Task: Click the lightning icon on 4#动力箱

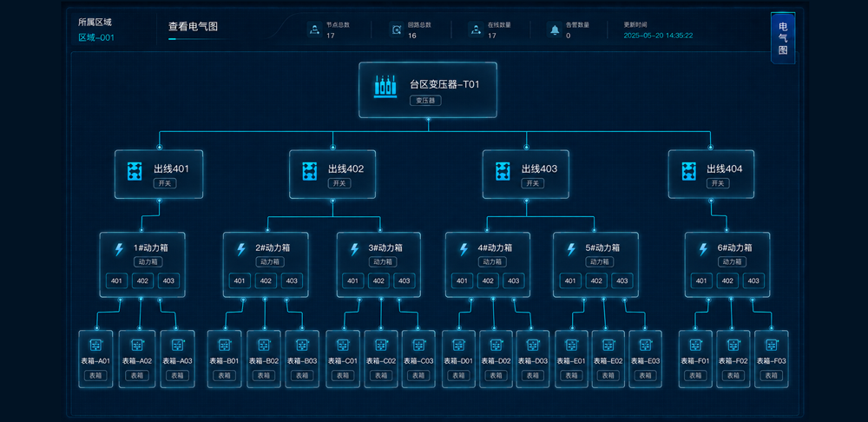Action: 464,250
